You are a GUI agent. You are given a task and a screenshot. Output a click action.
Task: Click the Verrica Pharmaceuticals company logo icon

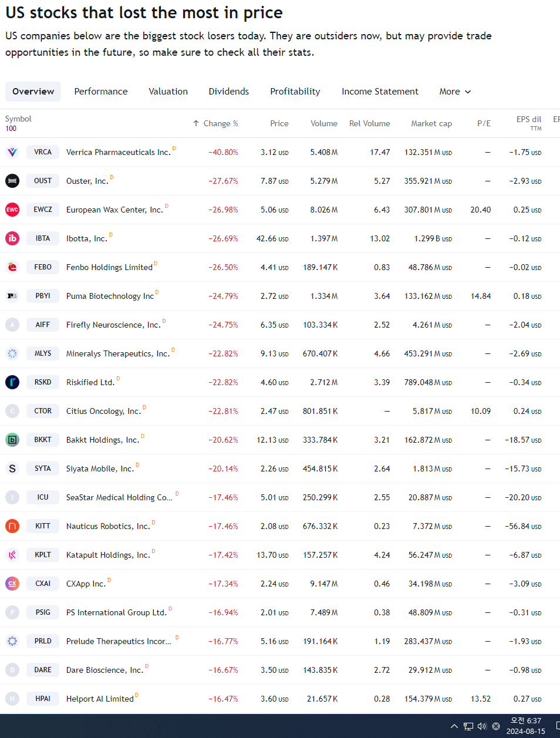pyautogui.click(x=12, y=152)
